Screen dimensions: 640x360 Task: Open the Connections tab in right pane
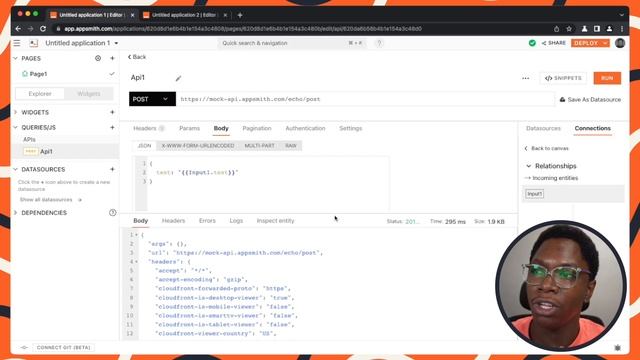click(593, 128)
